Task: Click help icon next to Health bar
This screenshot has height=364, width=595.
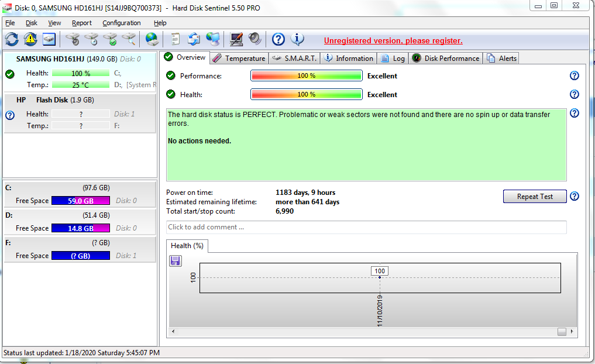Action: (575, 94)
